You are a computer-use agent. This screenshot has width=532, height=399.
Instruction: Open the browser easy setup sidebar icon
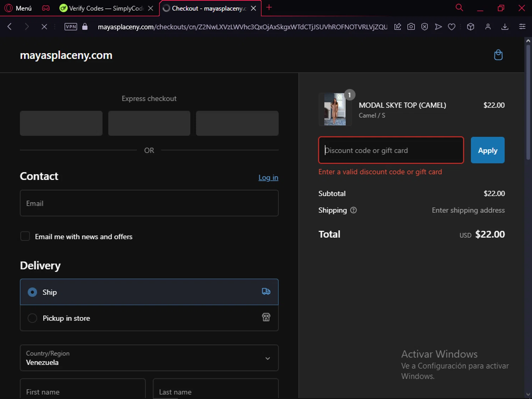(522, 27)
